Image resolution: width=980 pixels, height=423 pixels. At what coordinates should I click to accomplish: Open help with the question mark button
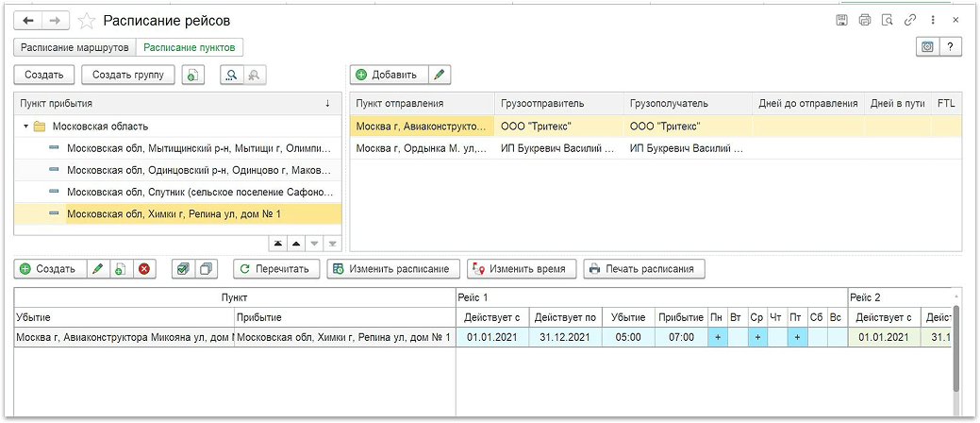950,47
